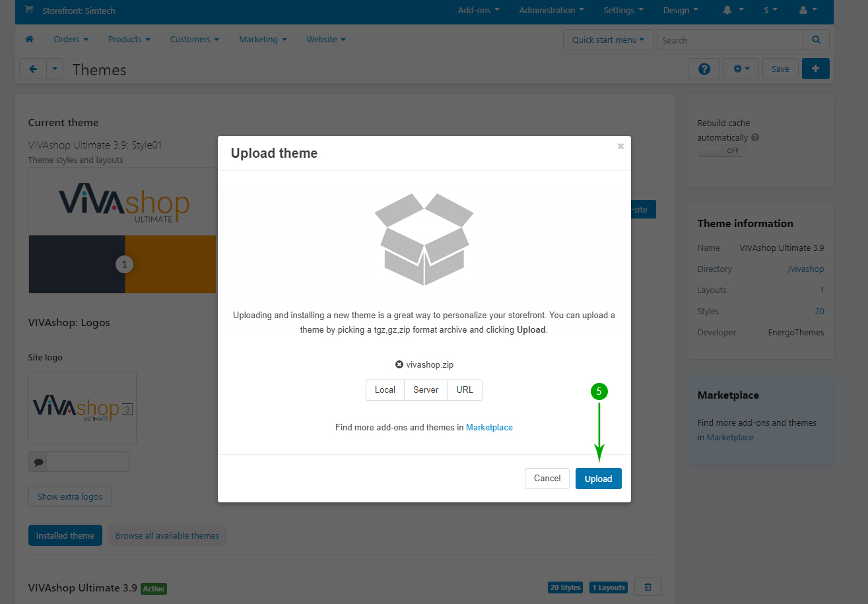This screenshot has height=604, width=868.
Task: Delete VIVAshop Ultimate 3.9 theme trash icon
Action: coord(648,587)
